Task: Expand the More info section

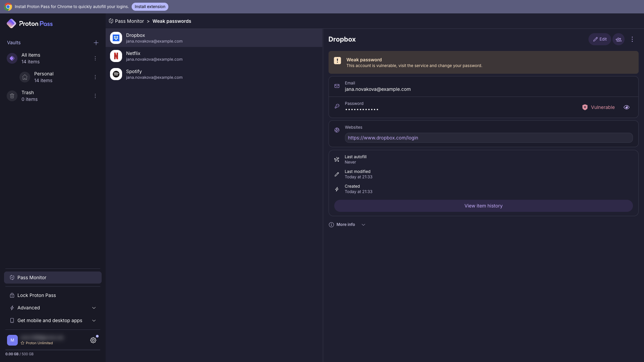Action: [347, 225]
